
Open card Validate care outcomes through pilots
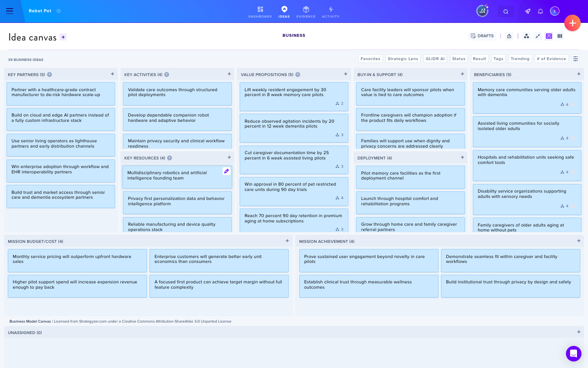177,94
